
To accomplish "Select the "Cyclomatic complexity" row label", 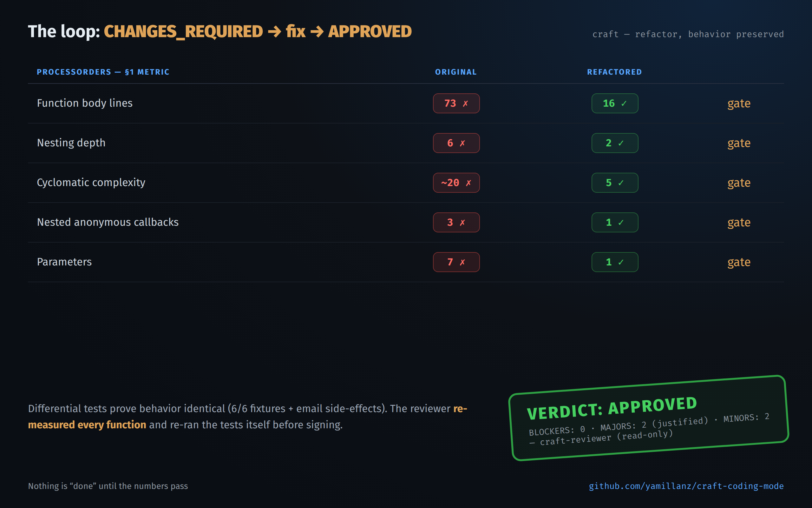I will pos(91,183).
